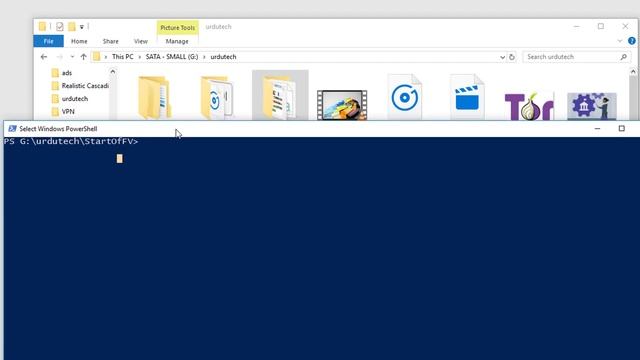
Task: Open Explorer help via the question mark icon
Action: (632, 41)
